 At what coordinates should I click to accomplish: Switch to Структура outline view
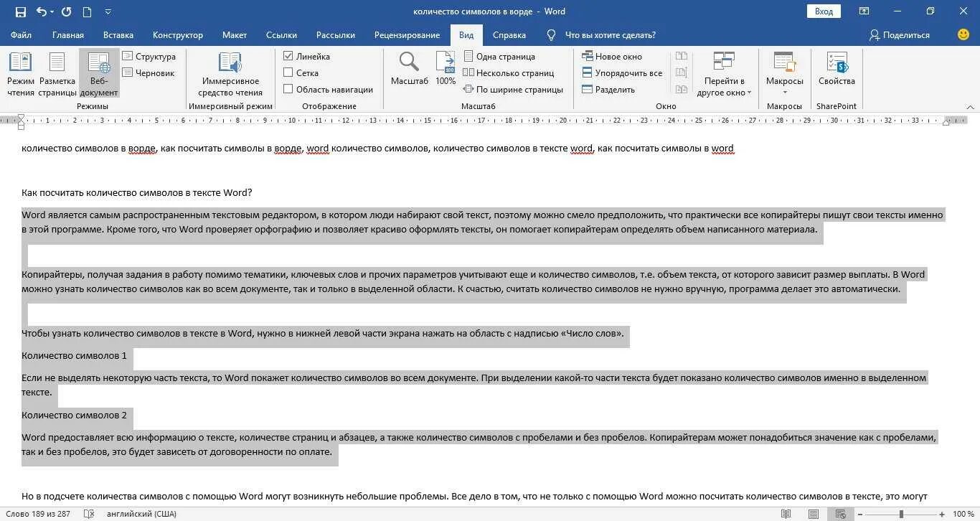(x=149, y=56)
